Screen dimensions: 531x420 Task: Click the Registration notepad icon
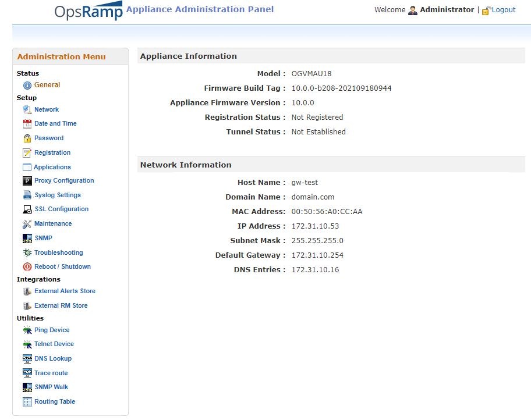[x=27, y=152]
